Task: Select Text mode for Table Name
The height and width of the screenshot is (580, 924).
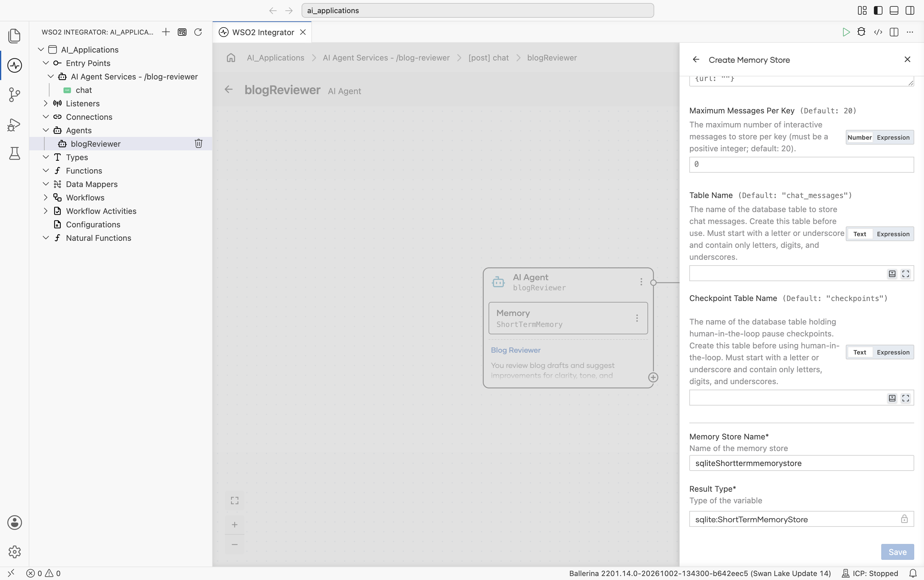Action: [860, 234]
